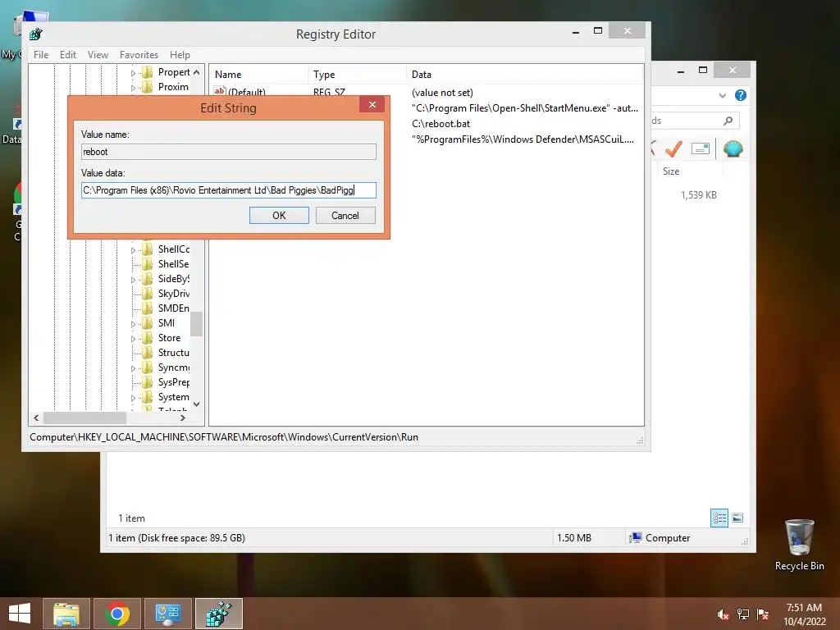Click the SMI folder icon

pos(148,323)
